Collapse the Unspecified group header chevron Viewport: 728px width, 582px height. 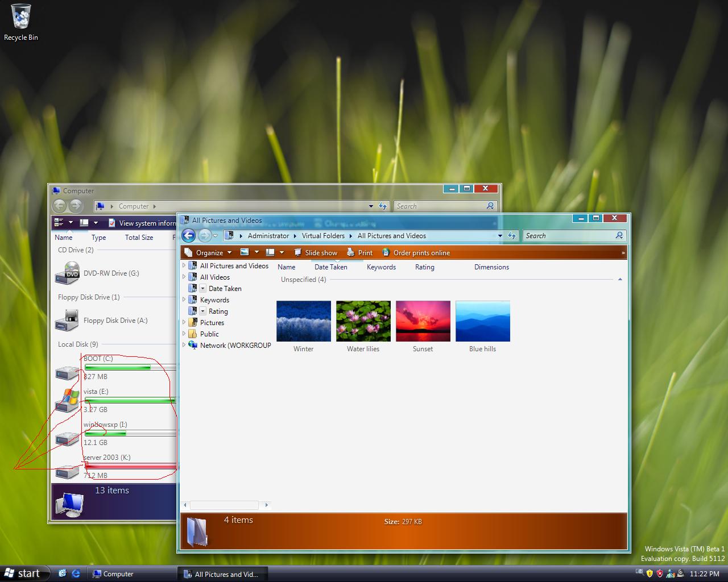(x=620, y=279)
